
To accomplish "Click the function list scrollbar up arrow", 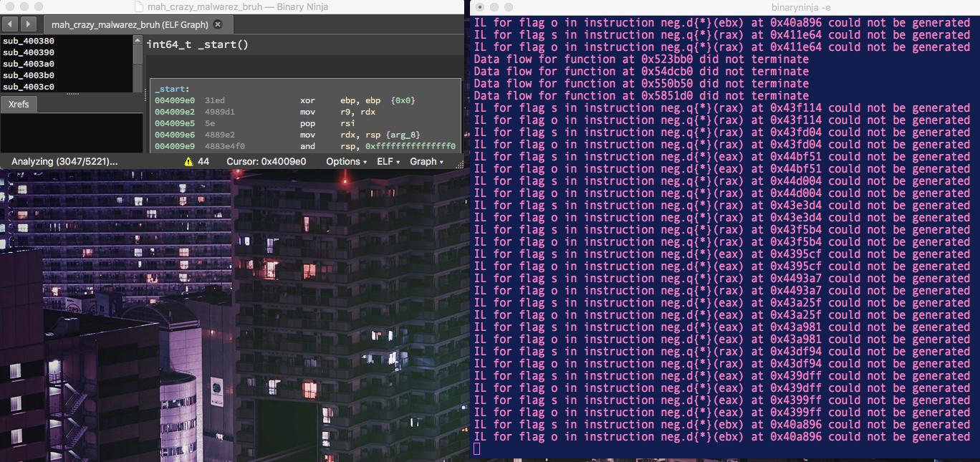I will (138, 39).
